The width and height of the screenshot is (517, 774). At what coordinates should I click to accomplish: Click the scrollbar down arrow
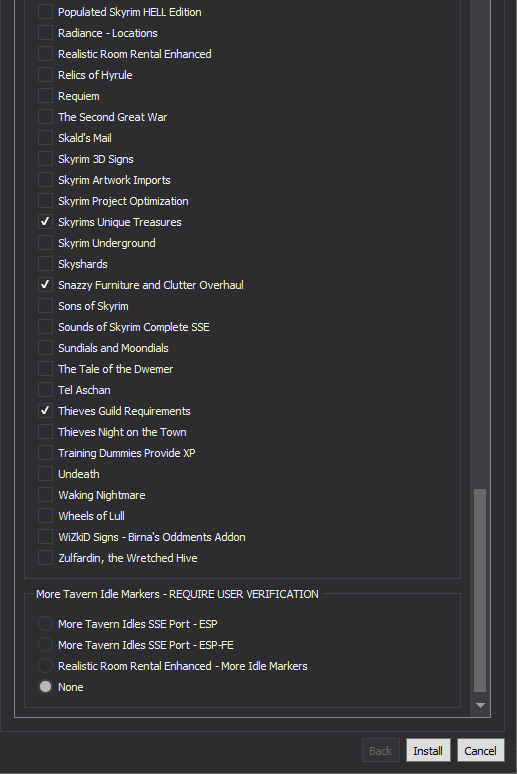[x=480, y=705]
